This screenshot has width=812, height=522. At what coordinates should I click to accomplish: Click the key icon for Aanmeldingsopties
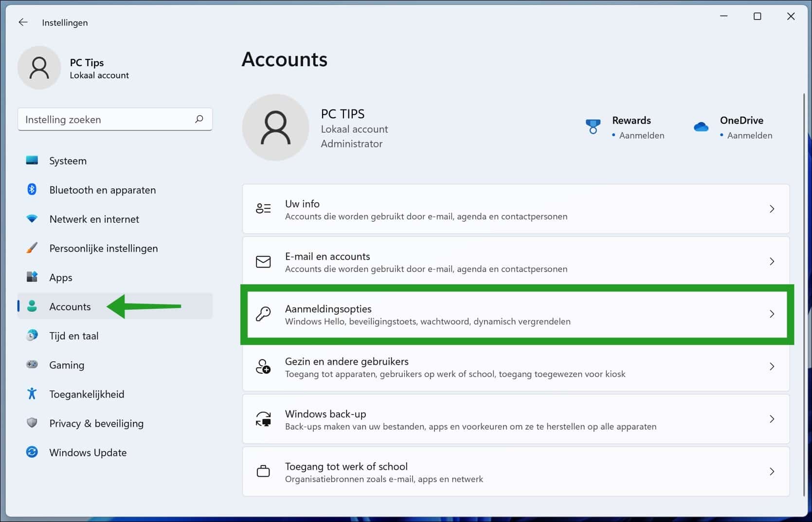pos(263,314)
